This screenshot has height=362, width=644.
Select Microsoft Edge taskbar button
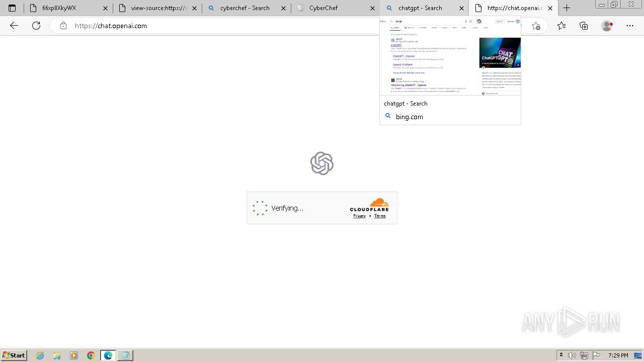pyautogui.click(x=108, y=355)
